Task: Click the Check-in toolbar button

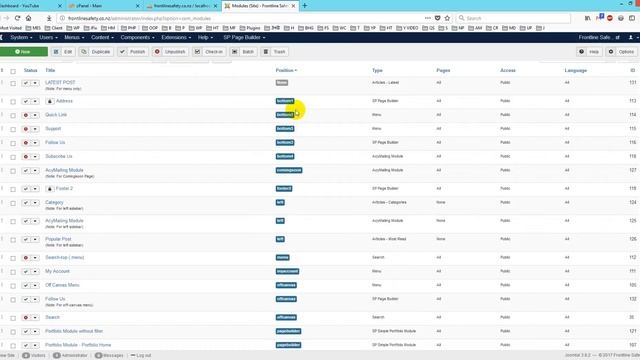Action: coord(209,52)
